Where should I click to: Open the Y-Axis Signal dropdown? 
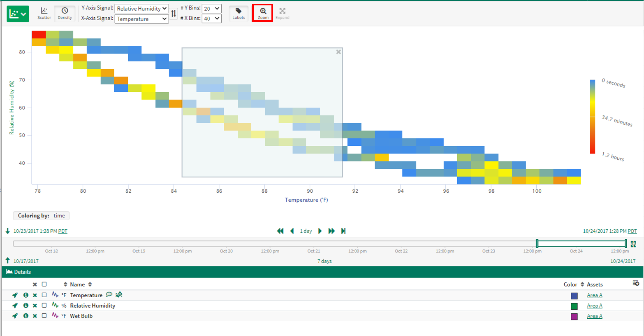click(x=141, y=8)
